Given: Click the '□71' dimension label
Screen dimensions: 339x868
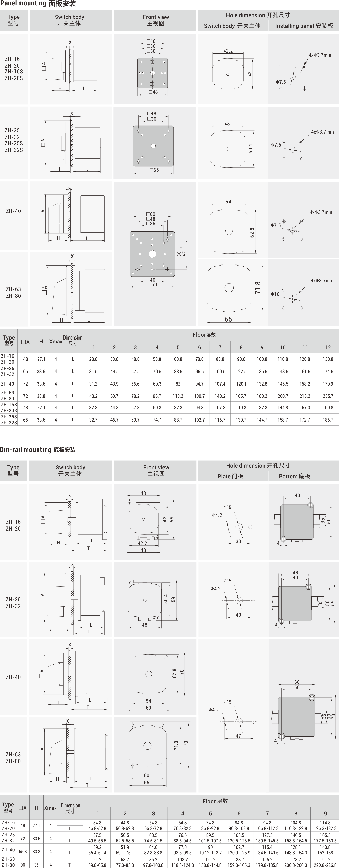Looking at the screenshot, I should (x=153, y=284).
